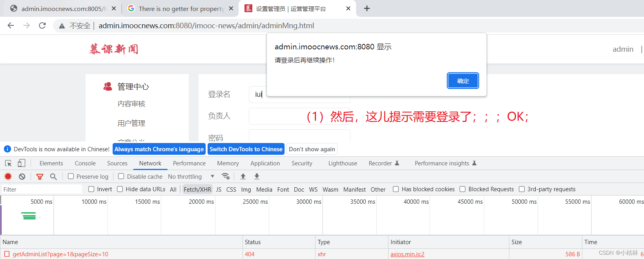This screenshot has width=644, height=259.
Task: Clear the network log
Action: click(x=22, y=177)
